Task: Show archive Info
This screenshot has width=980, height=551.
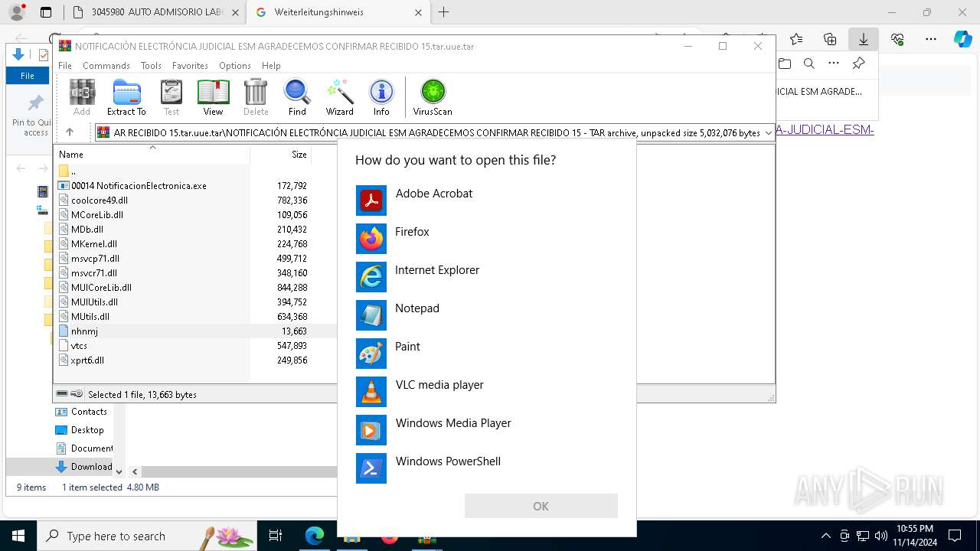Action: click(x=381, y=97)
